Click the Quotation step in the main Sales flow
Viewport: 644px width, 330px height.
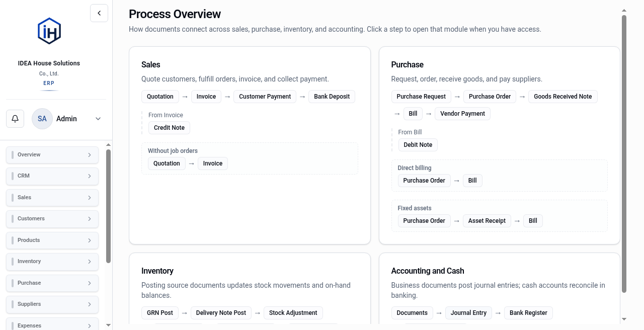tap(160, 97)
